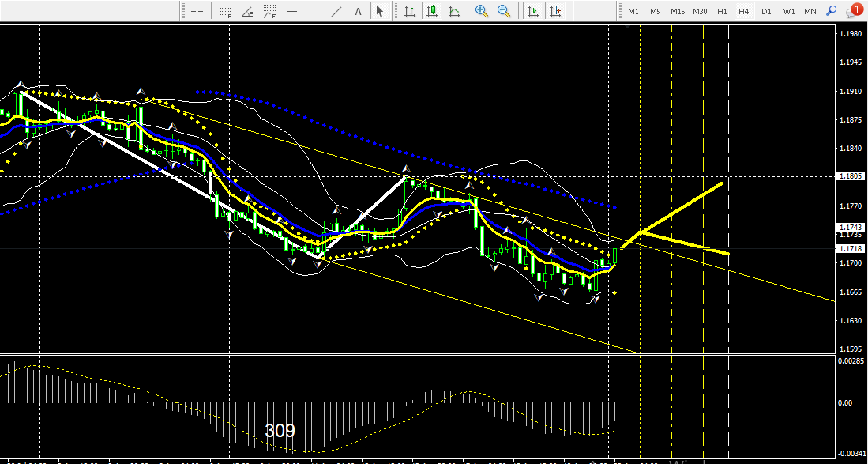Screen dimensions: 868x464
Task: Click the 1.1805 price level label
Action: tap(850, 177)
